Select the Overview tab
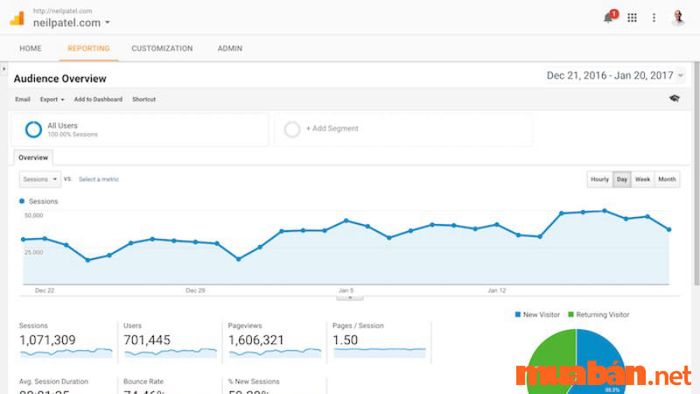 point(33,158)
